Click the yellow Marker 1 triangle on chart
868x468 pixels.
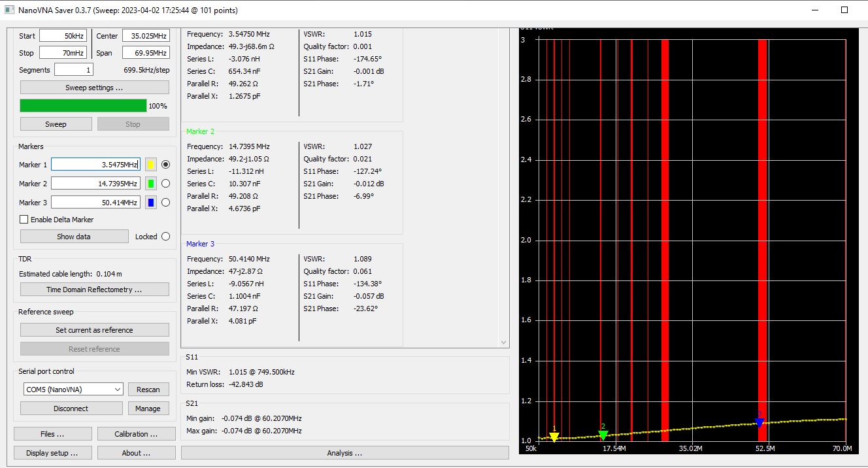(554, 437)
